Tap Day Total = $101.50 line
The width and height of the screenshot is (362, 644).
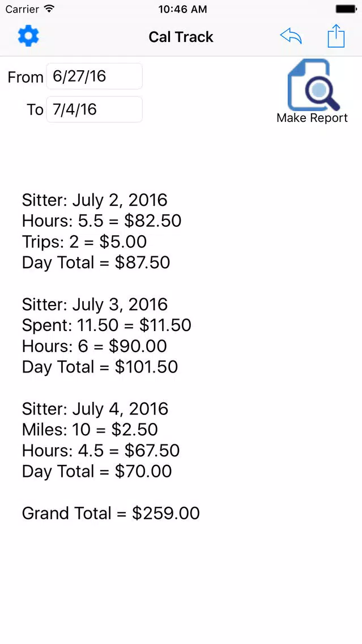100,367
